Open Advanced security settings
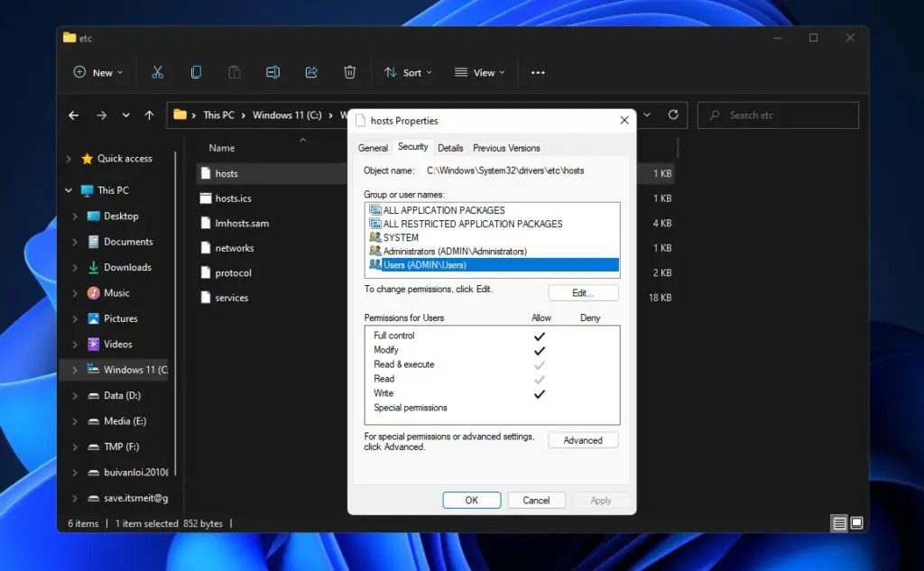Image resolution: width=924 pixels, height=571 pixels. click(x=583, y=440)
